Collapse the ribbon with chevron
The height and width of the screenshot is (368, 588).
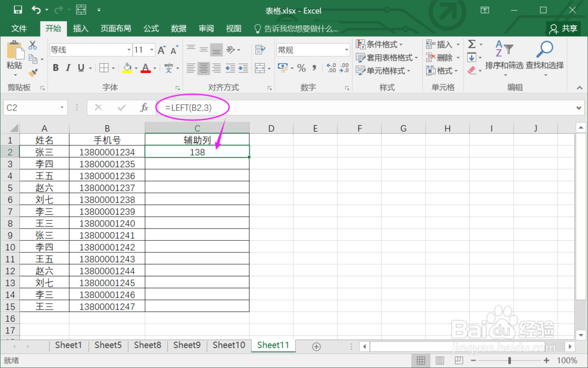pyautogui.click(x=579, y=88)
